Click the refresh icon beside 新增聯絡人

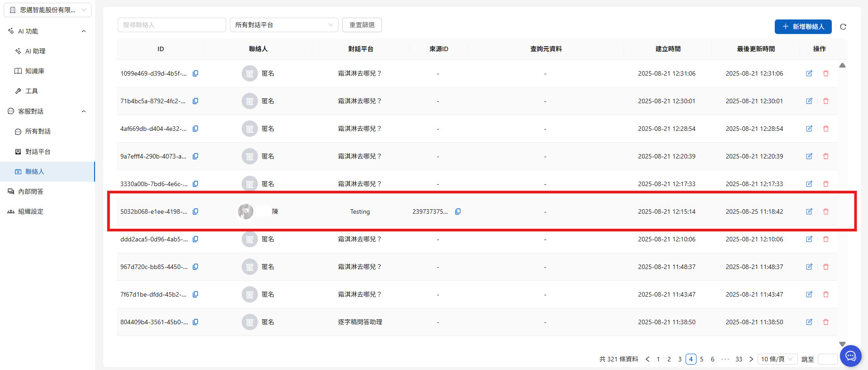(843, 27)
